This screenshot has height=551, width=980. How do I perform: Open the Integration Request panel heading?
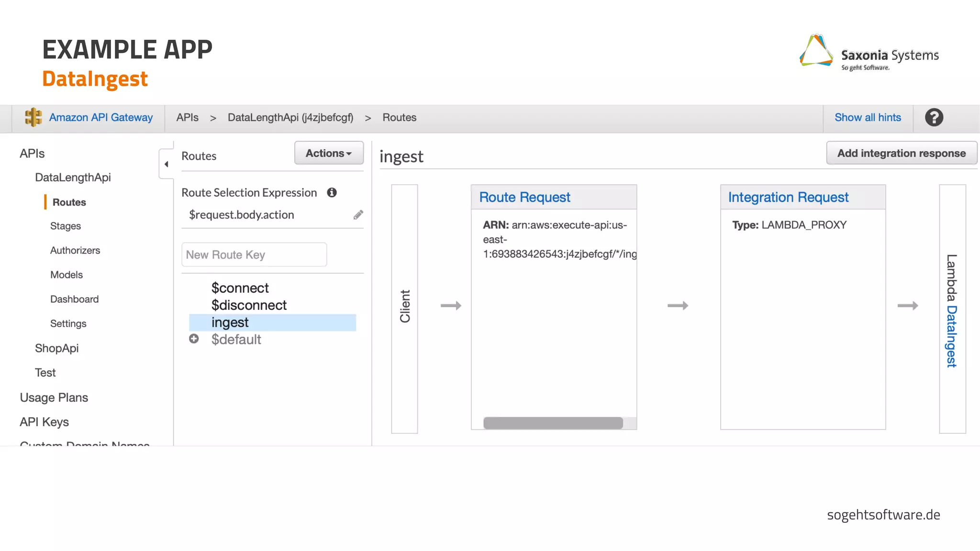[788, 197]
